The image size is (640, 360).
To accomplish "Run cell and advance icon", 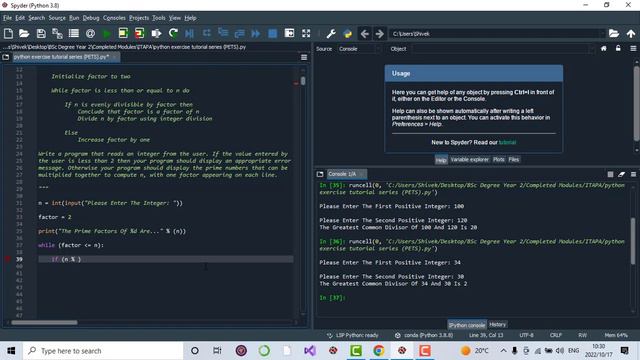I will click(140, 33).
